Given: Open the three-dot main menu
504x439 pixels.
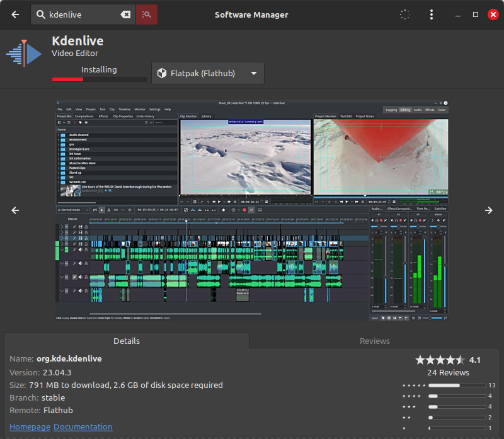Looking at the screenshot, I should (432, 14).
